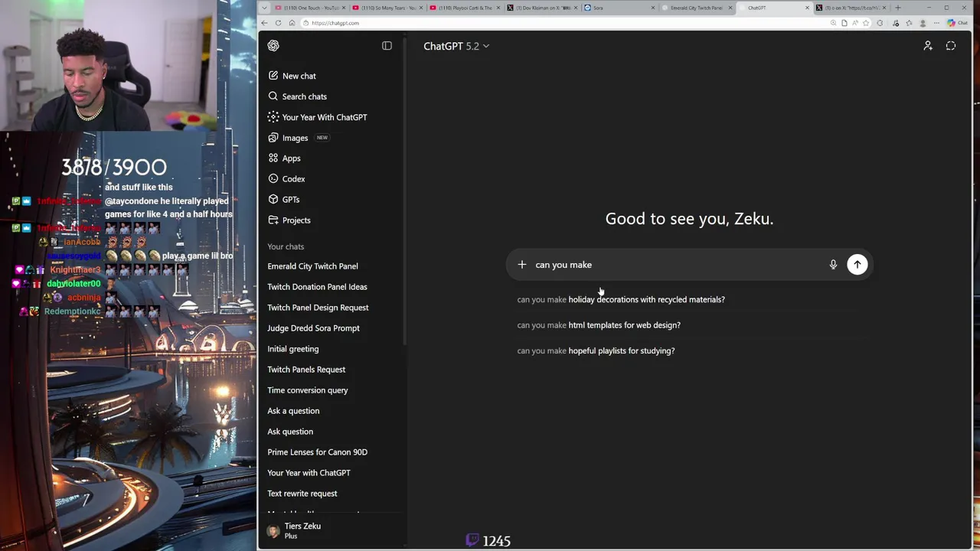The height and width of the screenshot is (551, 980).
Task: Open the Your Year with ChatGPT chat in history
Action: (x=309, y=473)
